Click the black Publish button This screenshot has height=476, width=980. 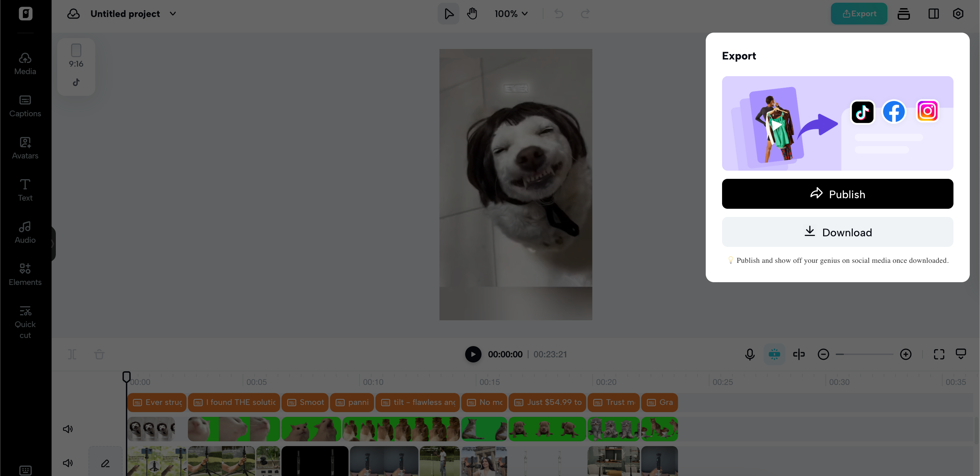pos(837,194)
